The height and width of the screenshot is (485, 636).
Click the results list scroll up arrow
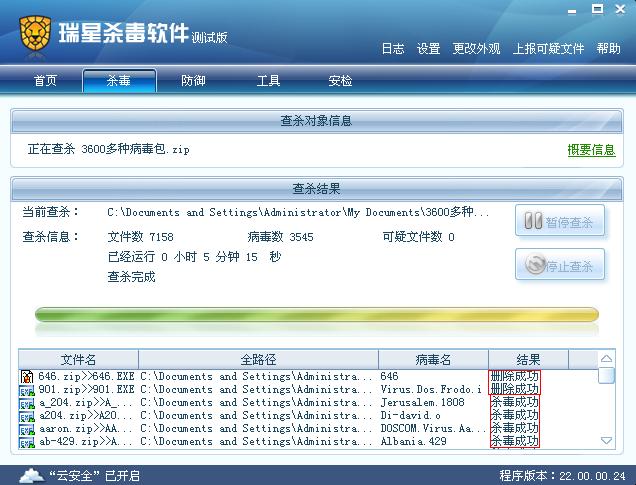[606, 359]
